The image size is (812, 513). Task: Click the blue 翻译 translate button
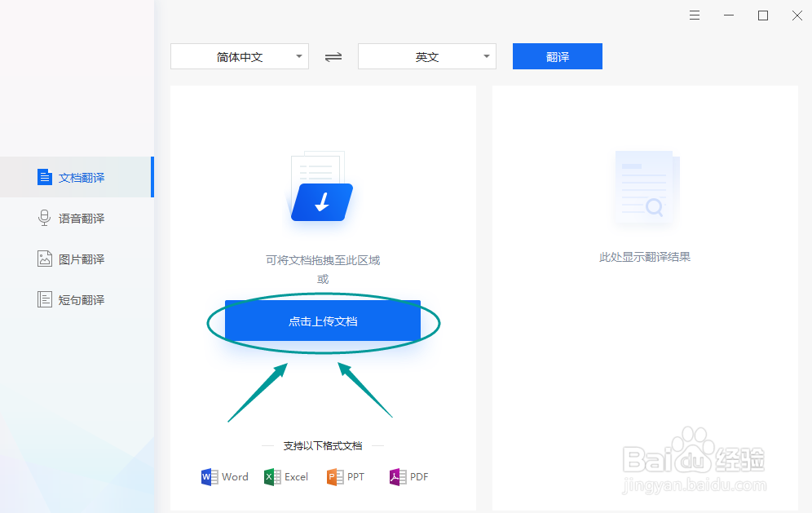pos(557,56)
